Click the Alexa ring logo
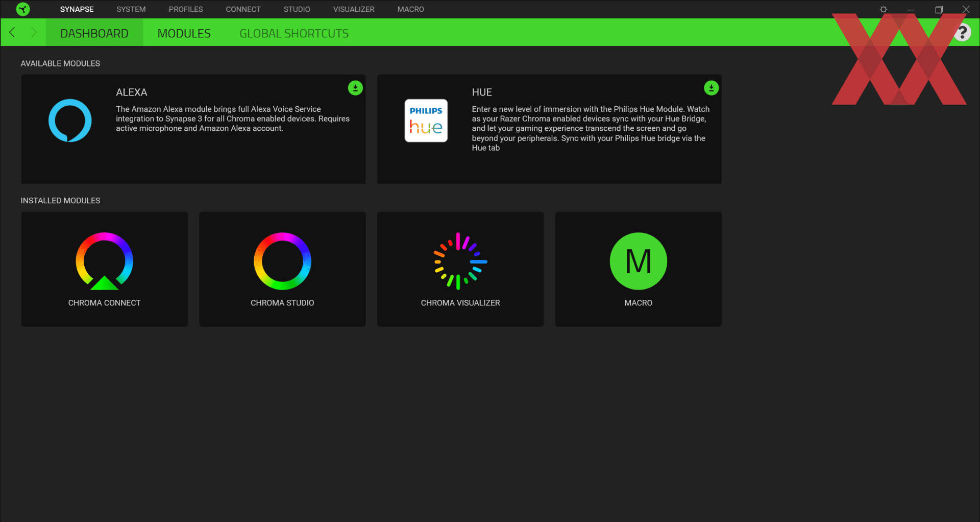 70,121
